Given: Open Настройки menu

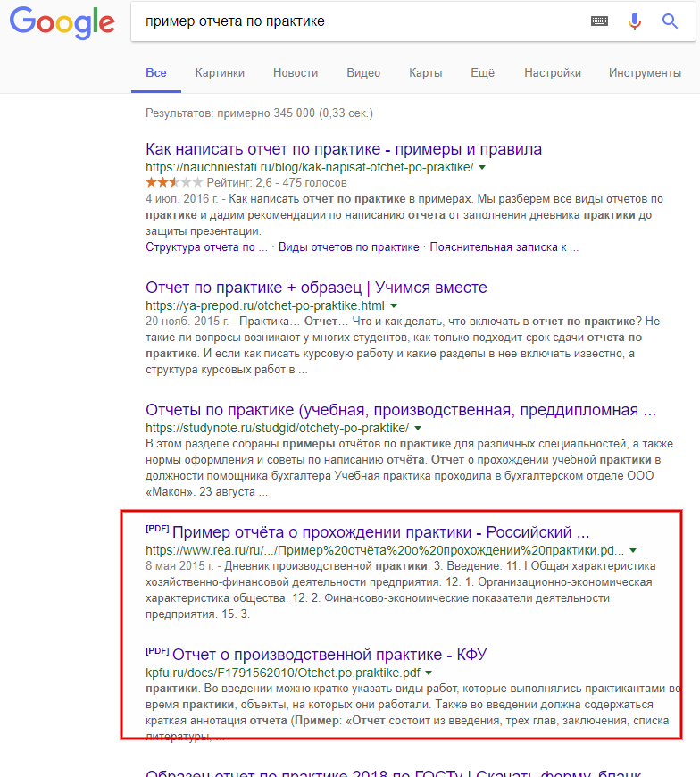Looking at the screenshot, I should click(x=553, y=73).
